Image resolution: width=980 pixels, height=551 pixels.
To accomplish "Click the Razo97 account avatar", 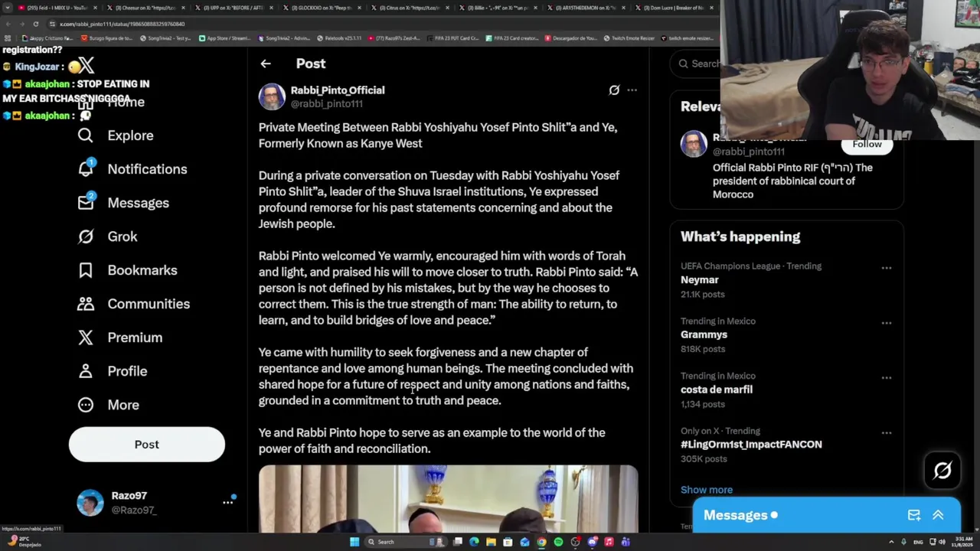I will pos(90,503).
